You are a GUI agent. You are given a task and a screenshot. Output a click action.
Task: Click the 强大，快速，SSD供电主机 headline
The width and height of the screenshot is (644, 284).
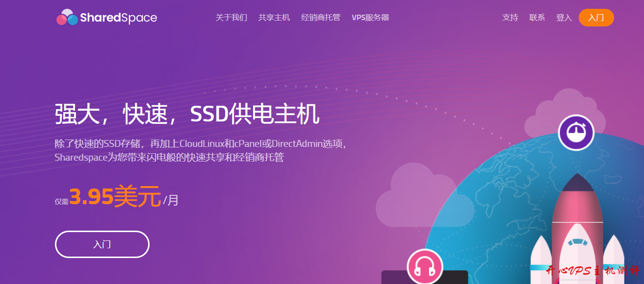click(x=187, y=115)
